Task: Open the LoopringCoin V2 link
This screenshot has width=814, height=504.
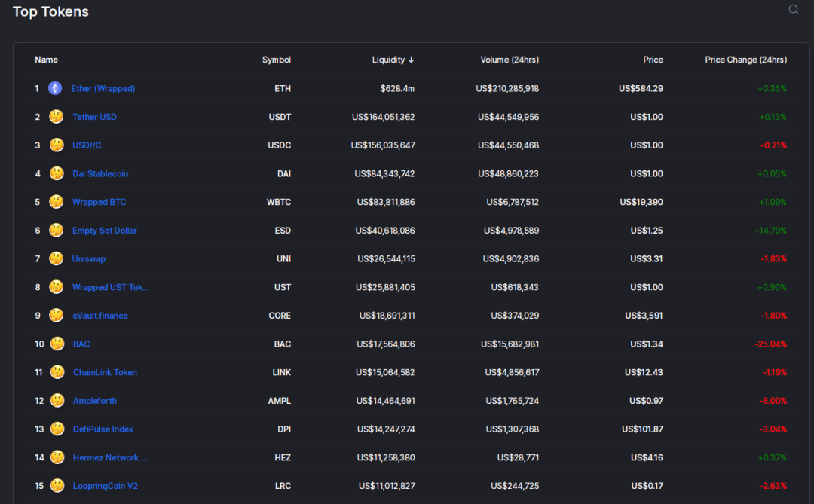Action: (x=106, y=486)
